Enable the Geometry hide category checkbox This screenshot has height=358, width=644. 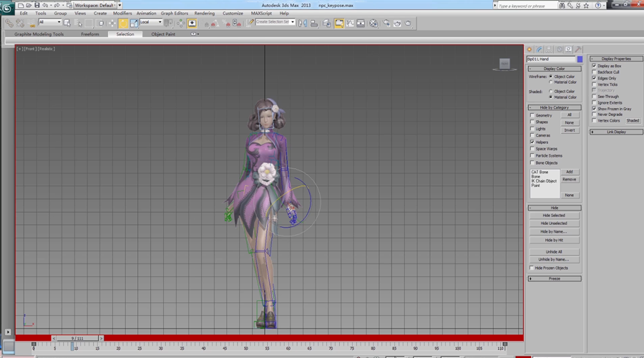[532, 115]
